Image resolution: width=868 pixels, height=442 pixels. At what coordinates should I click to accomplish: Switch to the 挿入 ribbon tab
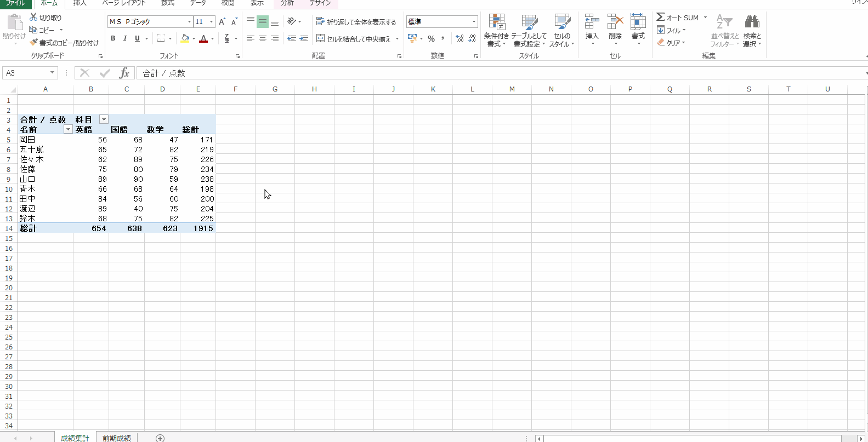point(80,3)
